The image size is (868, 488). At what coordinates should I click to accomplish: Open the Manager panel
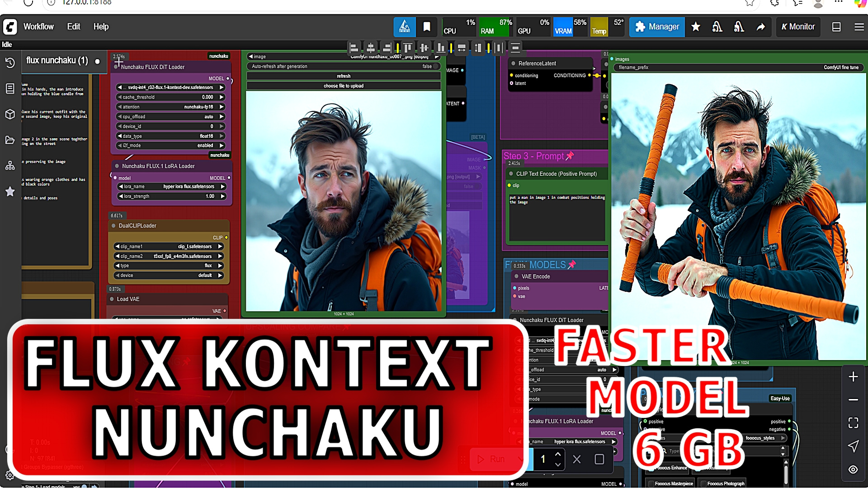657,27
